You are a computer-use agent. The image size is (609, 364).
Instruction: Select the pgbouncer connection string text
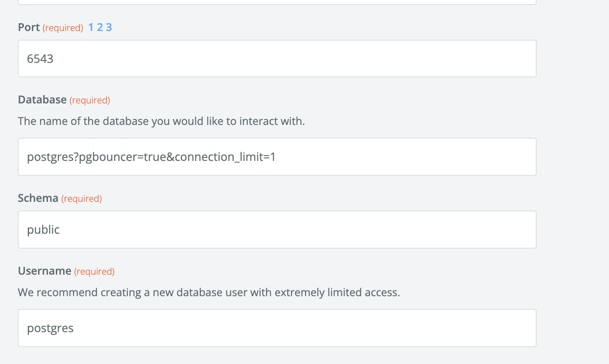[151, 157]
